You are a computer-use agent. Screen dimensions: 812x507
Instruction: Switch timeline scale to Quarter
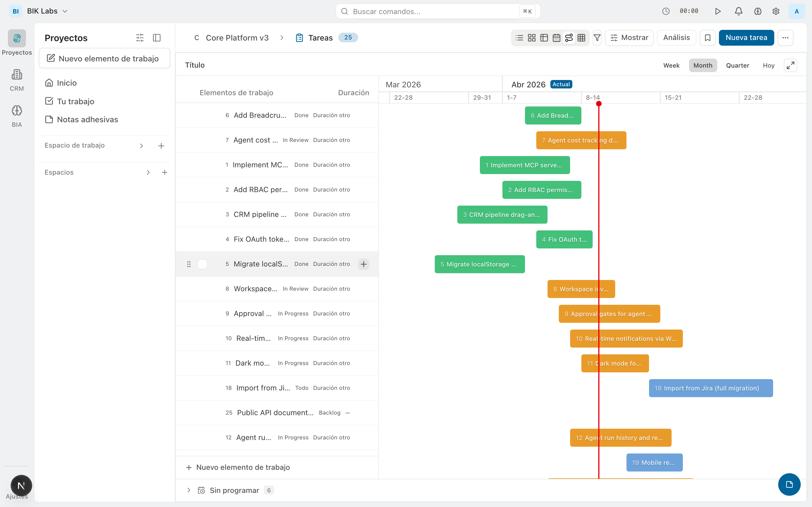click(738, 65)
